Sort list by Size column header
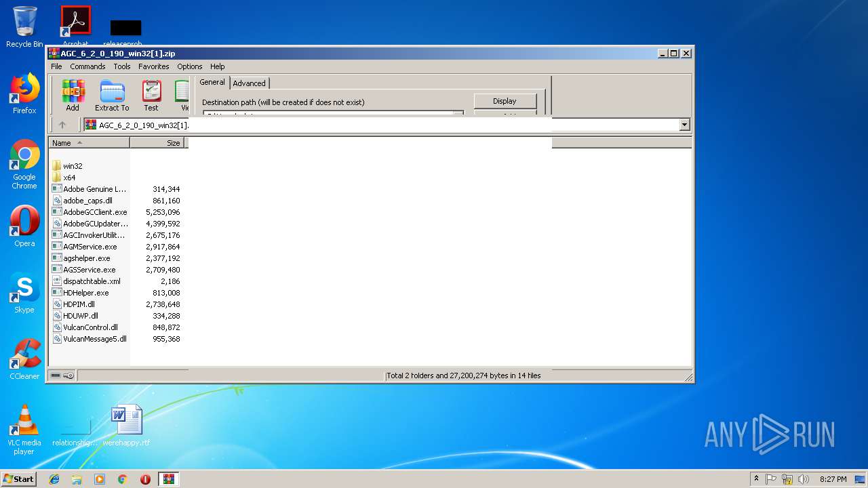This screenshot has width=868, height=488. point(157,143)
